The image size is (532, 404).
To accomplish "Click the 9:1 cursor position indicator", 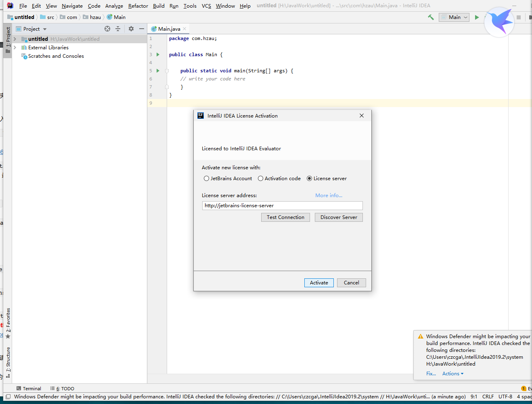I will (x=474, y=397).
